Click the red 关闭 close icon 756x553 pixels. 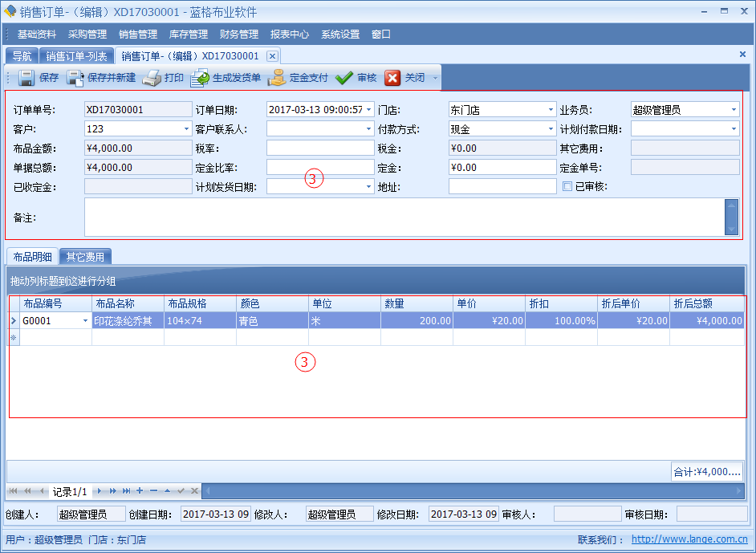tap(392, 78)
